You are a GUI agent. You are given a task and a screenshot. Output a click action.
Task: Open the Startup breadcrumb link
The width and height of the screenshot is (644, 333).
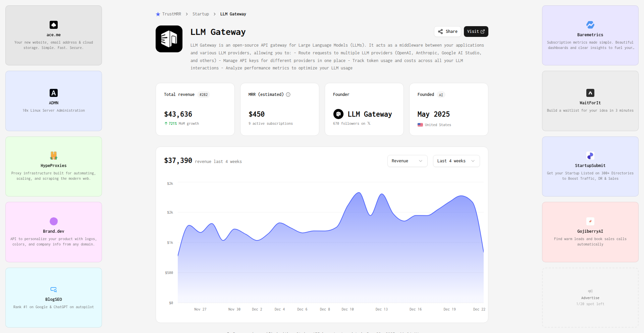click(201, 14)
